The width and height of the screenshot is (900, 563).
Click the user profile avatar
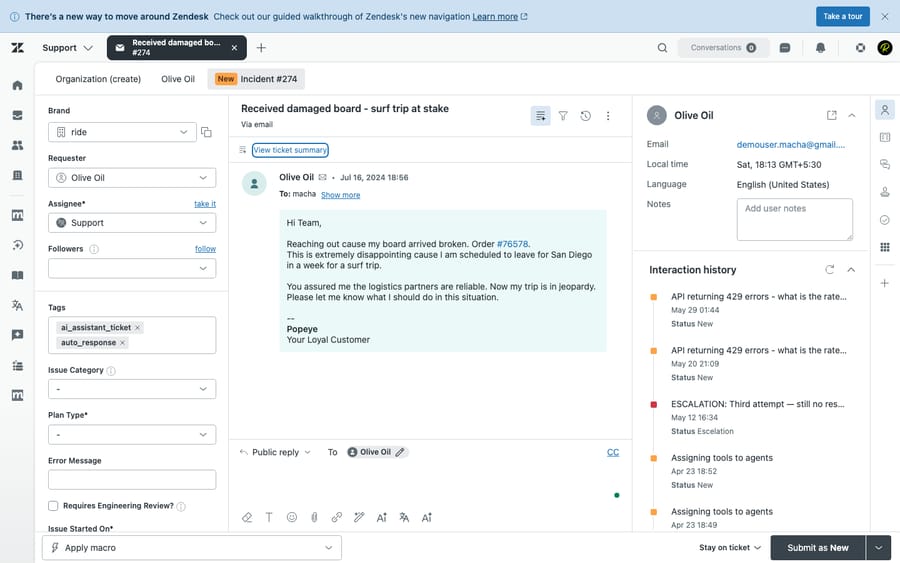point(885,48)
